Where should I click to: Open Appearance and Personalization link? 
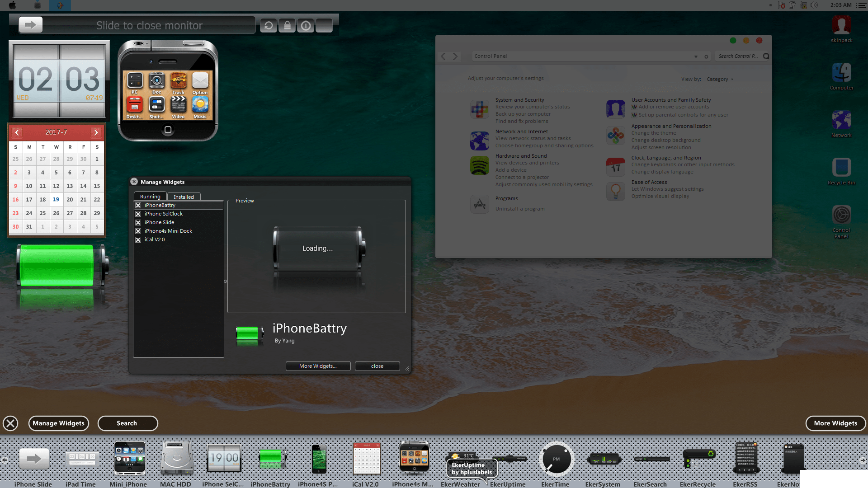pyautogui.click(x=671, y=126)
